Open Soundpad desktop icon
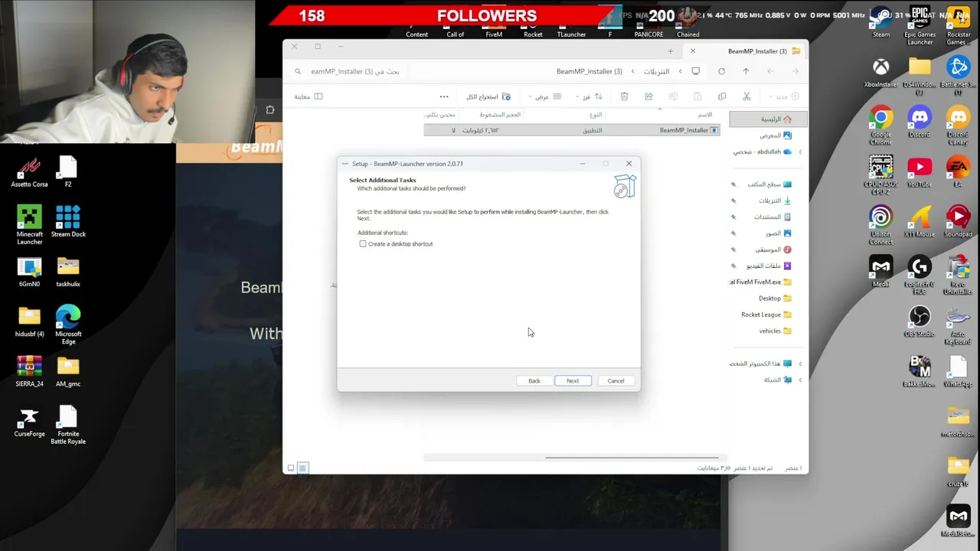Image resolution: width=980 pixels, height=551 pixels. [958, 222]
